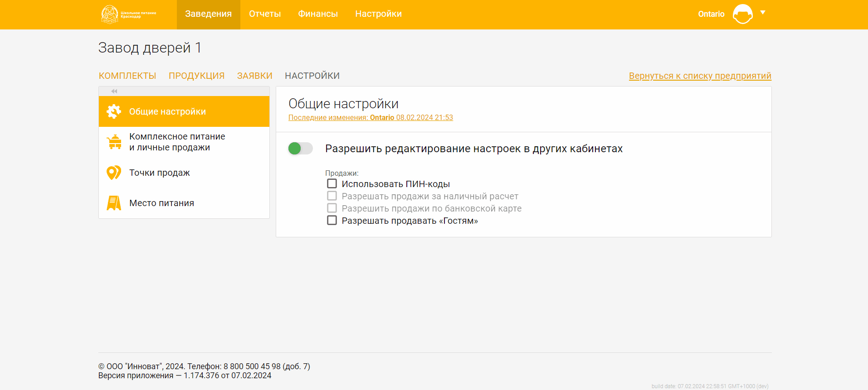Click the gear icon for Общие настройки
The image size is (868, 390).
(114, 111)
